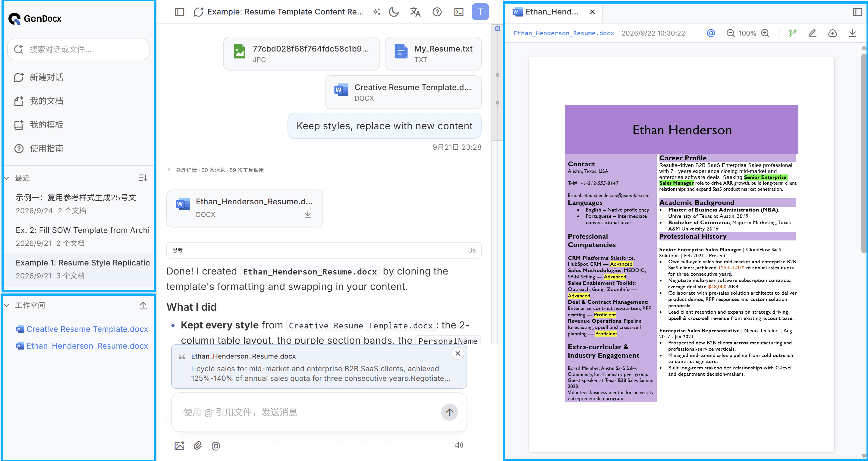Expand the 思考 thinking block
The height and width of the screenshot is (461, 868).
click(x=323, y=250)
